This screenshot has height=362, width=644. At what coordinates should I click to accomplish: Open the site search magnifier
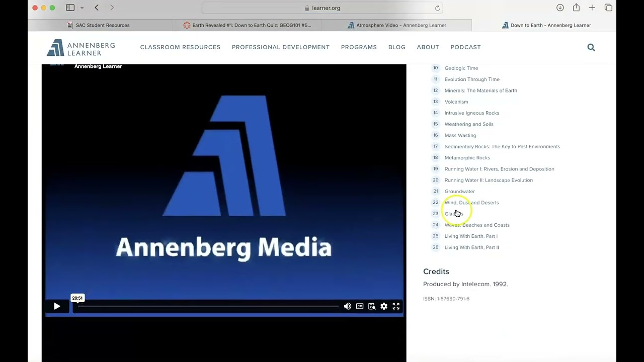tap(591, 47)
